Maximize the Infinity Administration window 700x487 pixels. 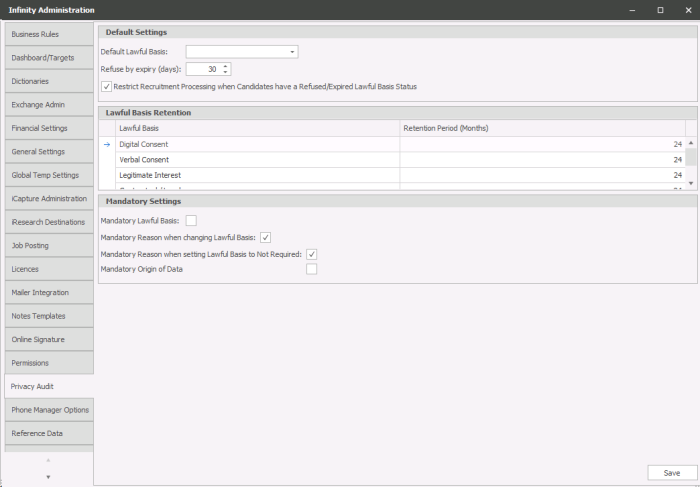tap(660, 10)
